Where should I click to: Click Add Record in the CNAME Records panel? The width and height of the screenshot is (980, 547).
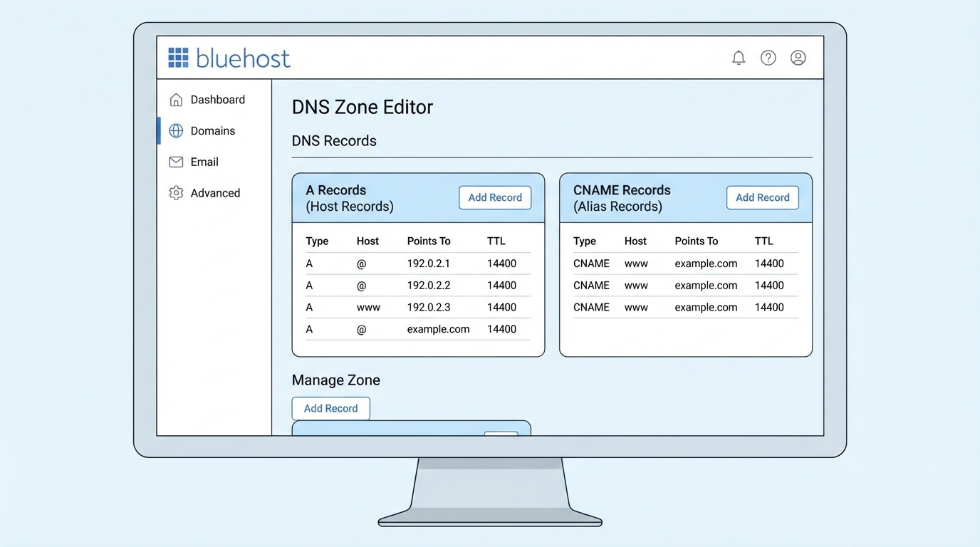pyautogui.click(x=762, y=197)
